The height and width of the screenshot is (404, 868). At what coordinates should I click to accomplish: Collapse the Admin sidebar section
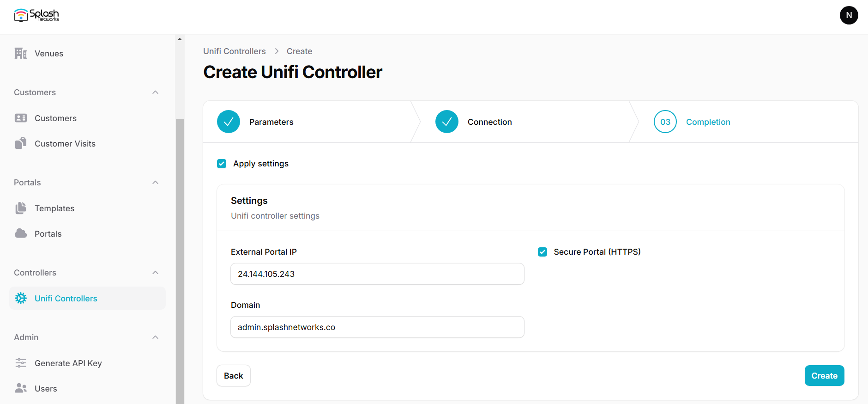(156, 337)
